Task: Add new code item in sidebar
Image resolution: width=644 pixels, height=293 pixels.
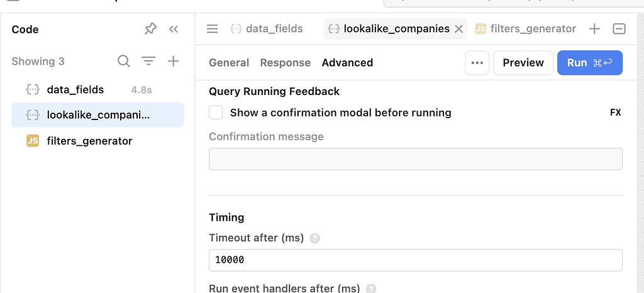Action: pos(174,61)
